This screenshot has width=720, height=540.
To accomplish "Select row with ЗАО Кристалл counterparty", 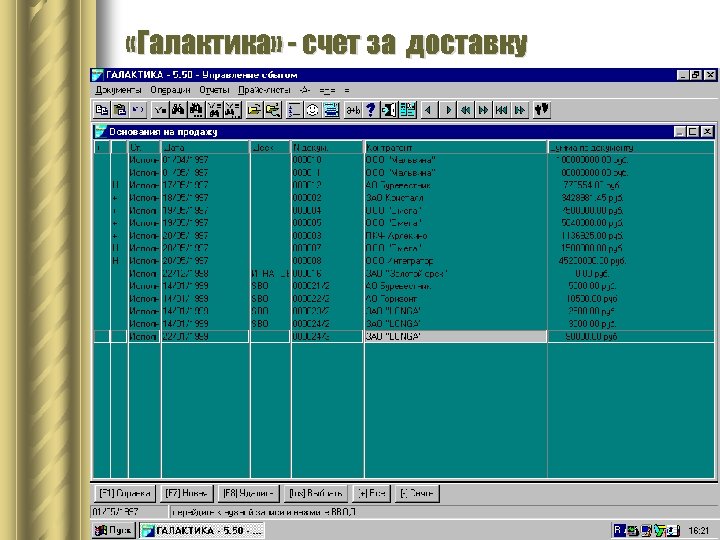I will pyautogui.click(x=403, y=198).
